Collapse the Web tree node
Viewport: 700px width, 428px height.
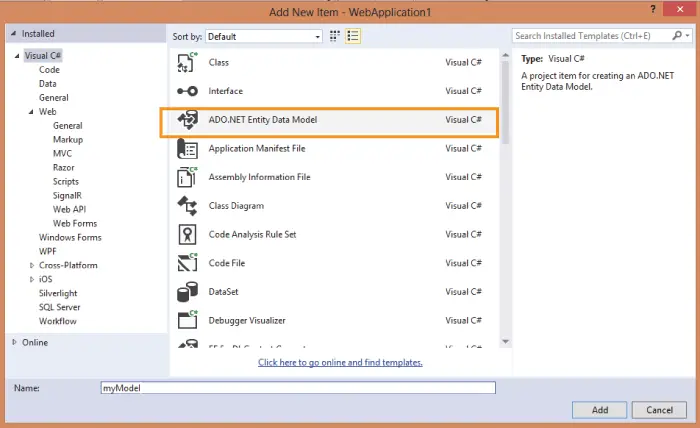click(31, 112)
